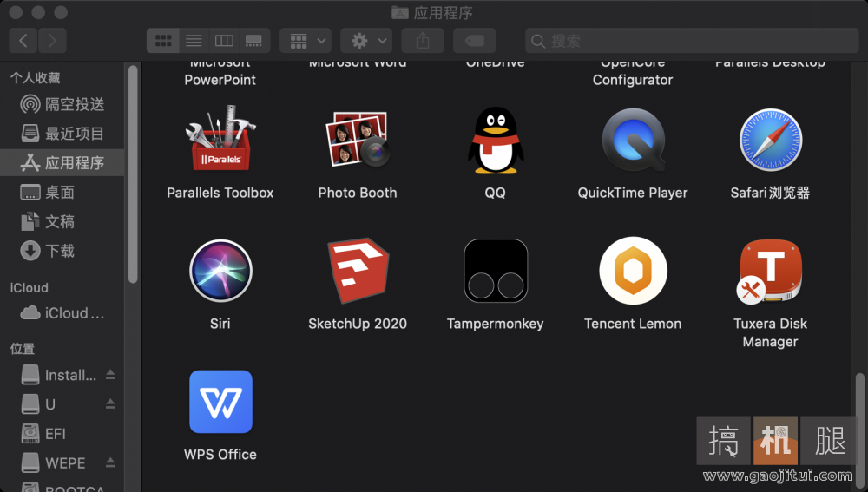
Task: Open 下载 in the sidebar
Action: pos(62,251)
